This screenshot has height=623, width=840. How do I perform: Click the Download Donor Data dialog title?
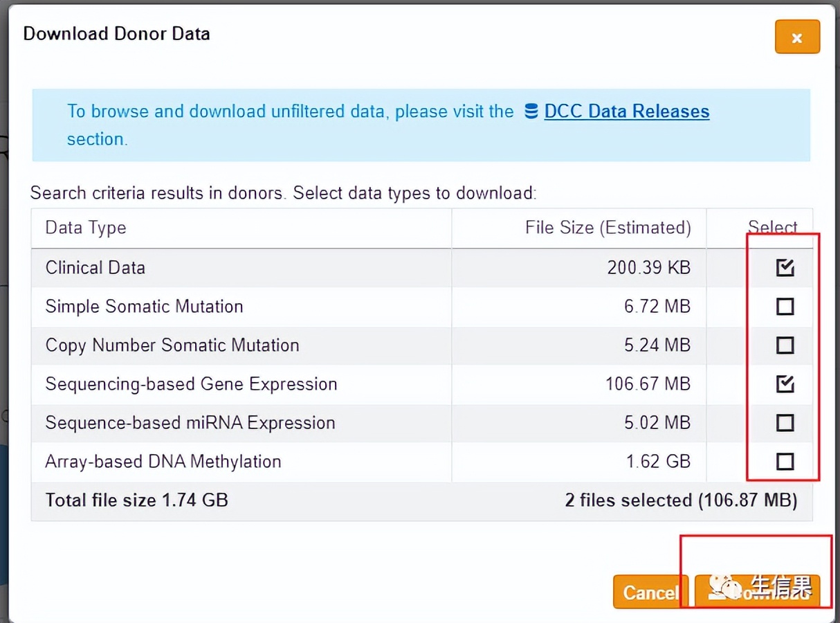(x=116, y=34)
